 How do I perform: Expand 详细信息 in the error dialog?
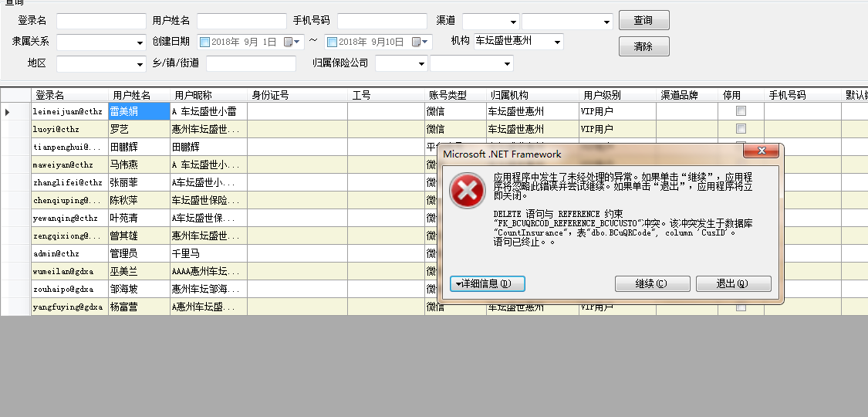pyautogui.click(x=487, y=283)
